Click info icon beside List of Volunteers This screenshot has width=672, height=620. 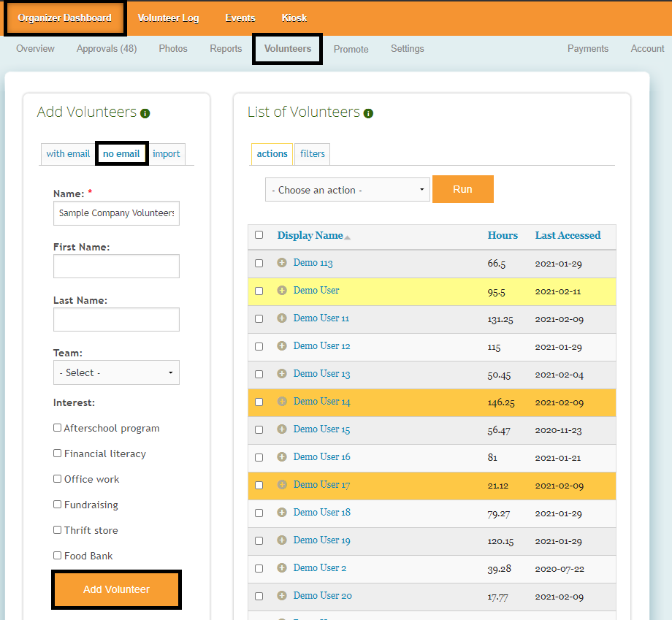(368, 113)
